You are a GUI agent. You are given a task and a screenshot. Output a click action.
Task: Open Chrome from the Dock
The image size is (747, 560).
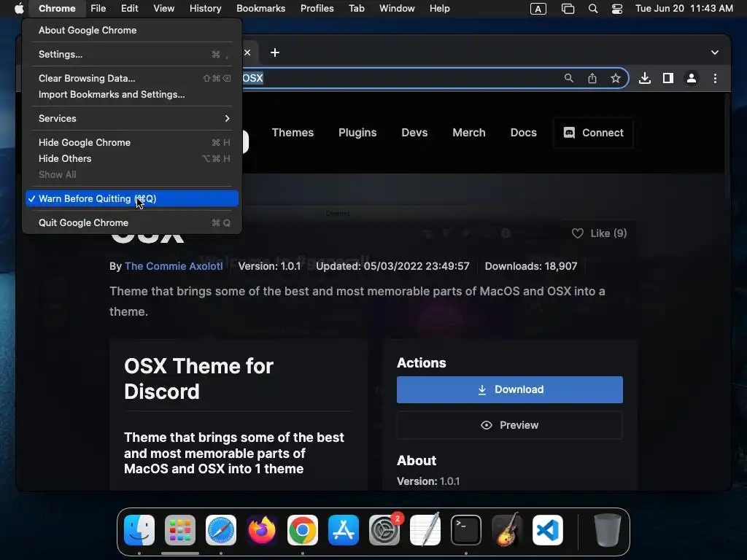pyautogui.click(x=303, y=530)
